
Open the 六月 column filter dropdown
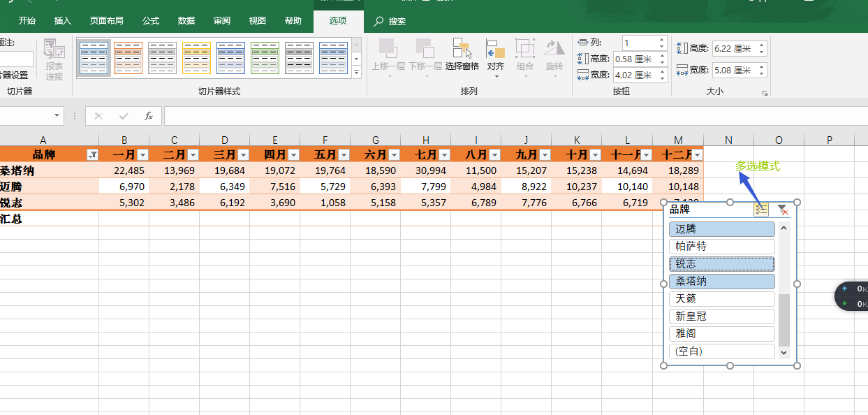395,154
